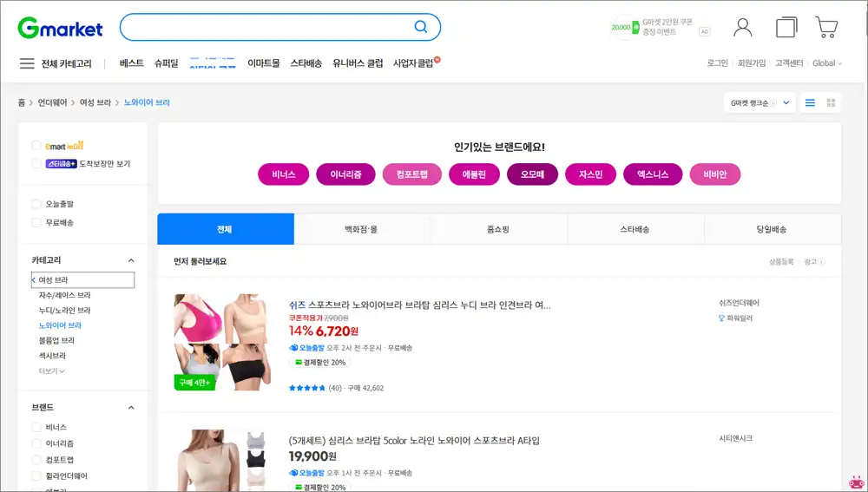
Task: Switch to list view icon
Action: [x=810, y=103]
